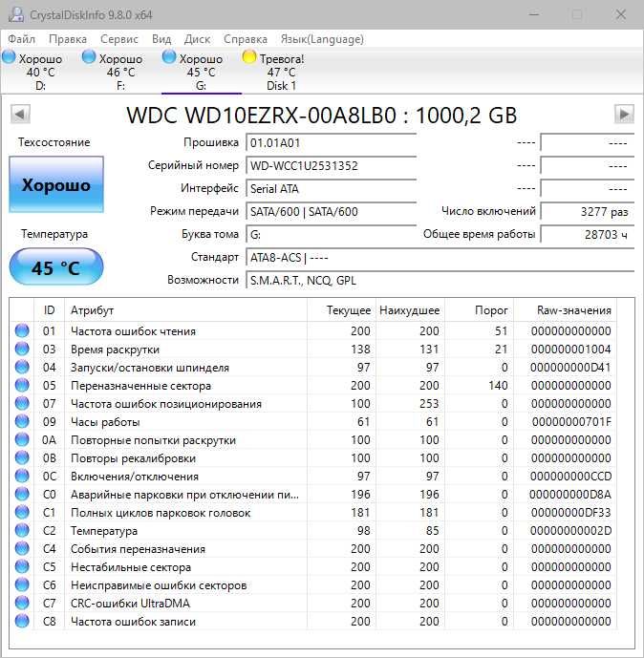Select row Нестабильные сектора
Screen dimensions: 644x658
(x=312, y=566)
